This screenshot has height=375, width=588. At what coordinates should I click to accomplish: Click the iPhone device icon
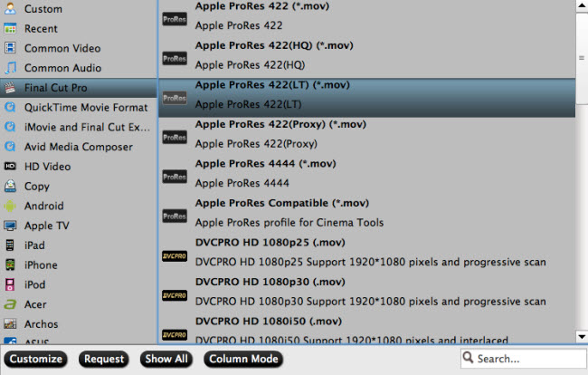point(10,264)
